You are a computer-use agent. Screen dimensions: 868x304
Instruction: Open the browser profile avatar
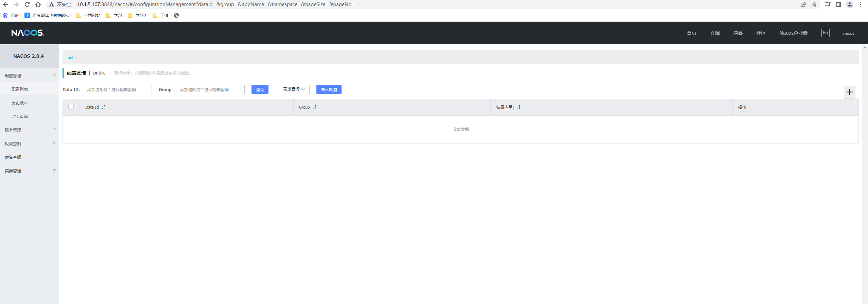[850, 4]
